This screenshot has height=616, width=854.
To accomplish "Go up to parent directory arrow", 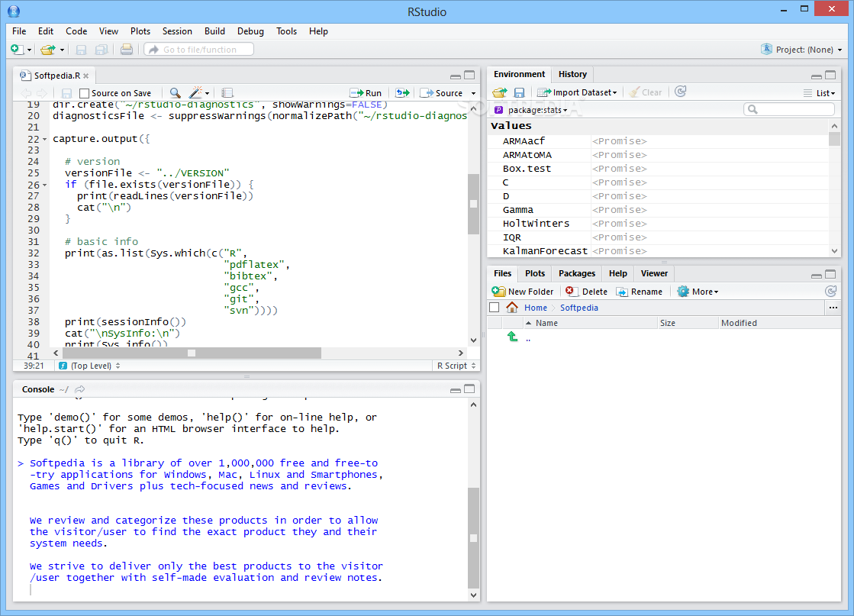I will coord(512,337).
